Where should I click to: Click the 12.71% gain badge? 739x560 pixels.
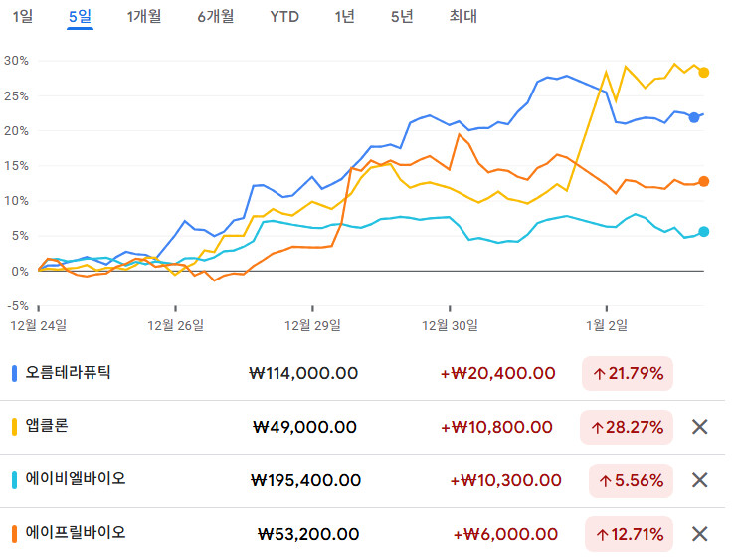[x=630, y=534]
